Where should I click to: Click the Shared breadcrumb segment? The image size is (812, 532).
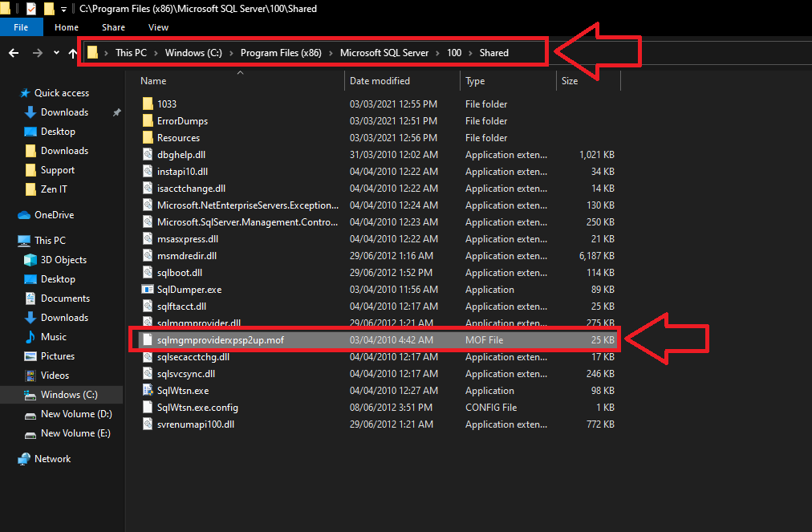click(x=494, y=53)
